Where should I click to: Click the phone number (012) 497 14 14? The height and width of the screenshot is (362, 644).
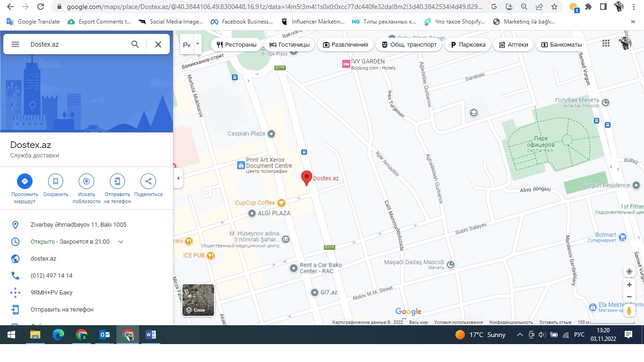(51, 276)
